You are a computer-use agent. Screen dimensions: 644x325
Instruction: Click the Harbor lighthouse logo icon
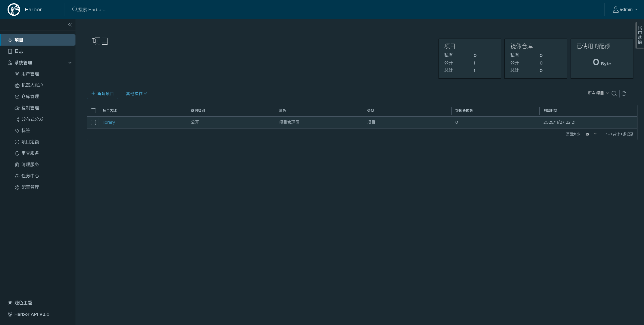coord(14,10)
